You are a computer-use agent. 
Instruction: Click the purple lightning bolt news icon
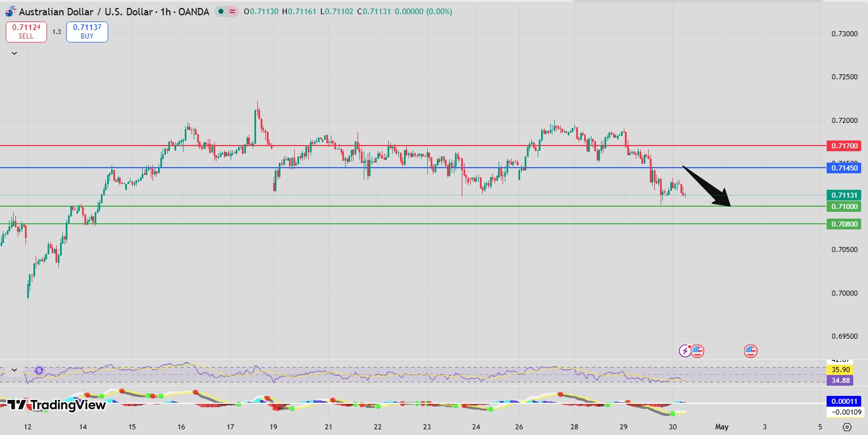(685, 351)
